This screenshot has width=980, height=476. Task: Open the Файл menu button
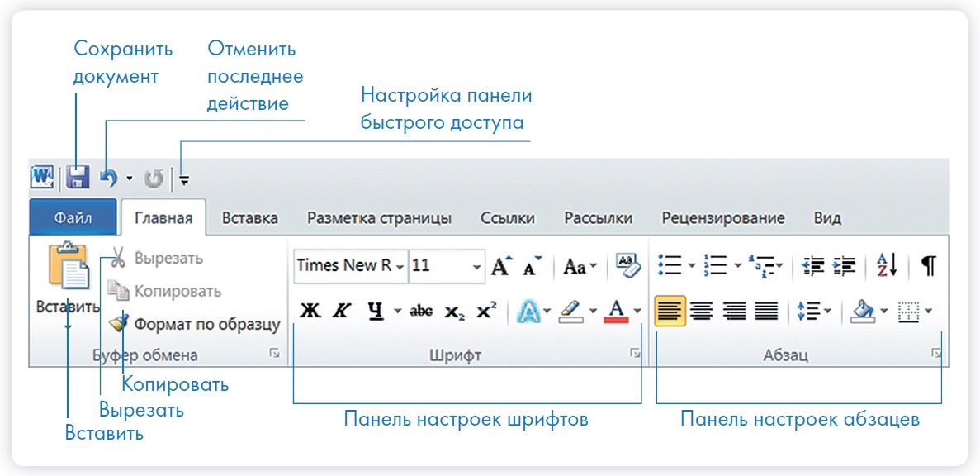[x=73, y=218]
